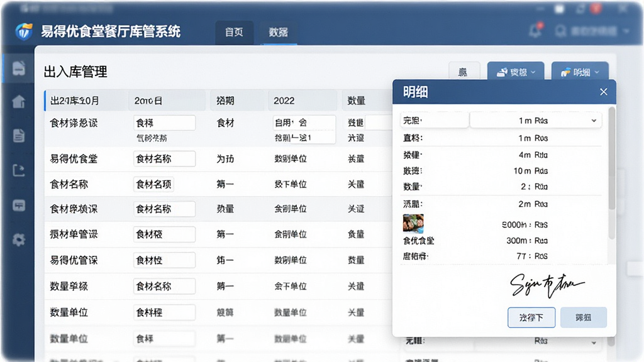Click the search magnifier icon in top bar

(x=560, y=31)
